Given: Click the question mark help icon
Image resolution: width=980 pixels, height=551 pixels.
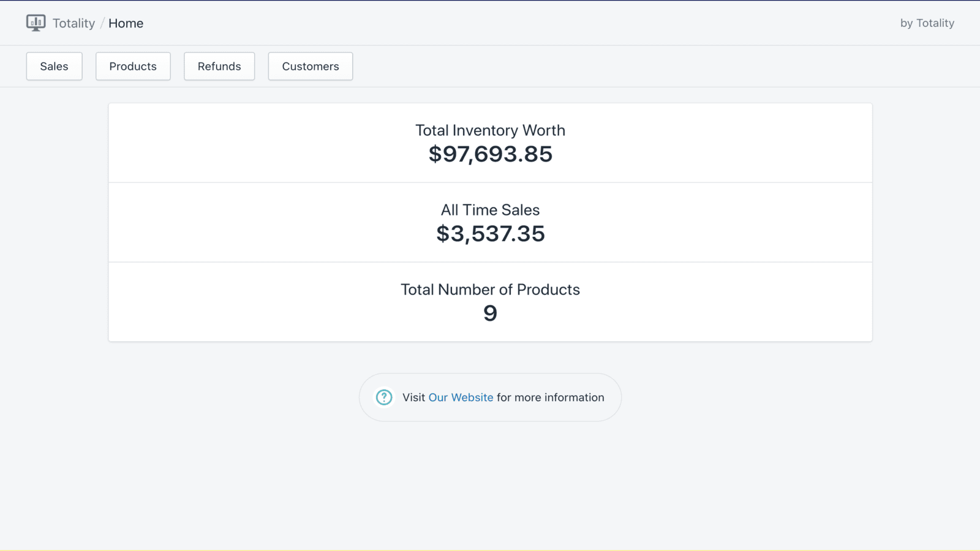Looking at the screenshot, I should point(384,397).
